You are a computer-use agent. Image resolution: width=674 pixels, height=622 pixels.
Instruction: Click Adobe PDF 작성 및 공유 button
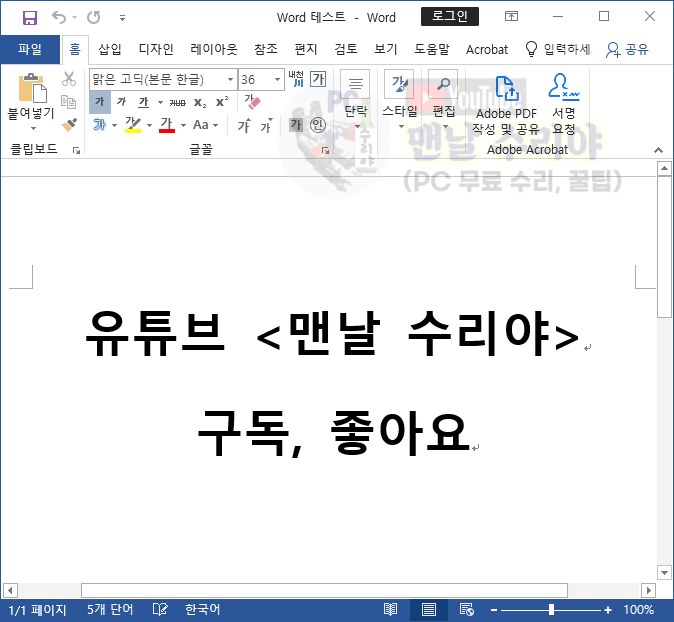506,104
